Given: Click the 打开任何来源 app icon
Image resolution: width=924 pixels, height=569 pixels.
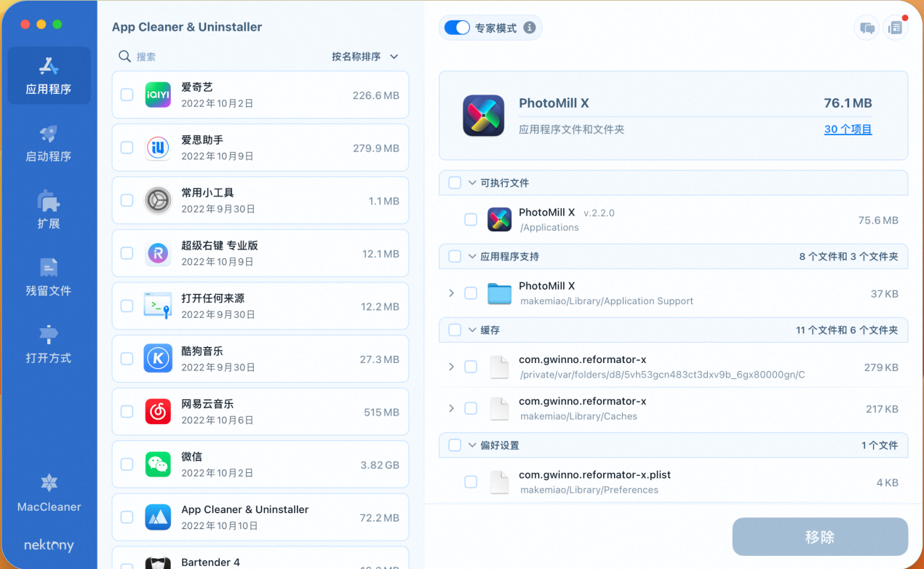Looking at the screenshot, I should pos(158,306).
